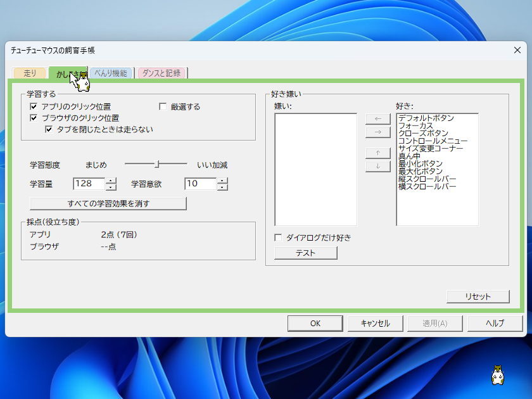Viewport: 532px width, 399px height.
Task: Click the テスト button
Action: [306, 253]
